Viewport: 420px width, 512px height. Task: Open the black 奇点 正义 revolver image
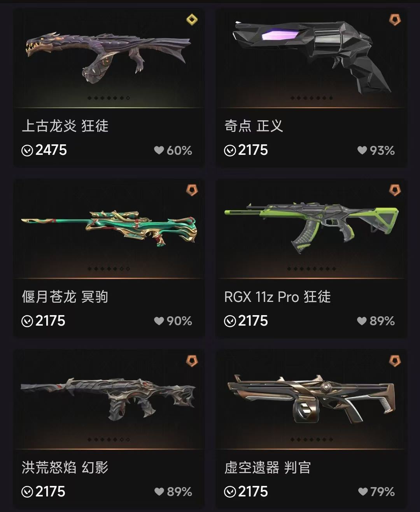pyautogui.click(x=312, y=56)
